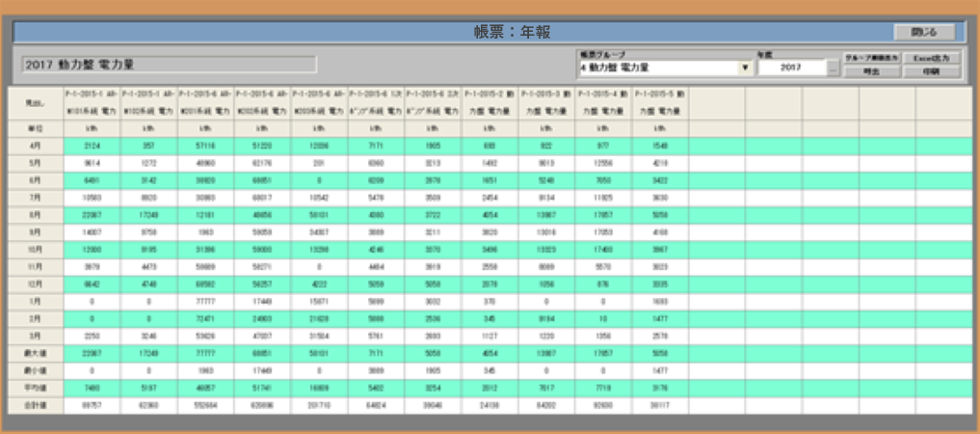
Task: Click cell 14007 in the 9月 row
Action: [x=92, y=233]
